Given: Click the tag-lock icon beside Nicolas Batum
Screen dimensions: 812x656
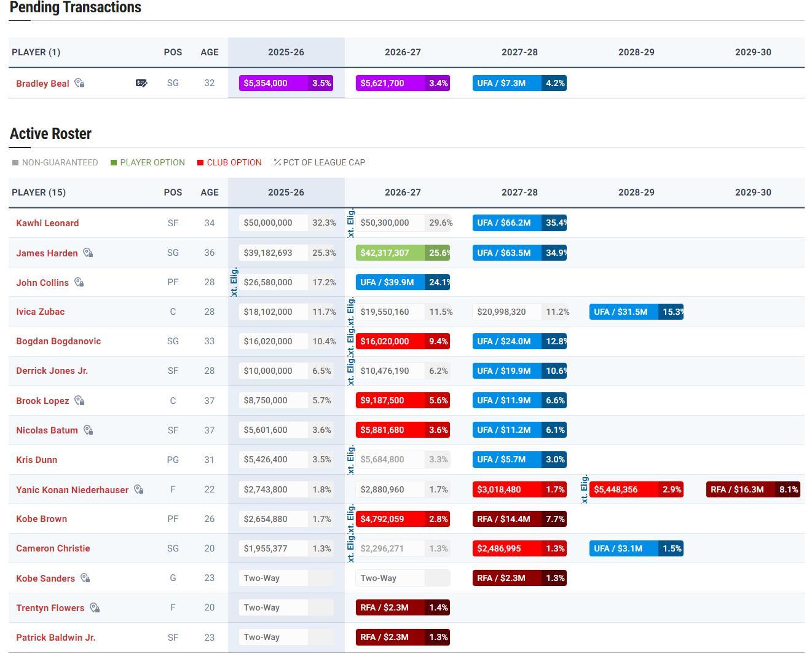Looking at the screenshot, I should (x=88, y=430).
